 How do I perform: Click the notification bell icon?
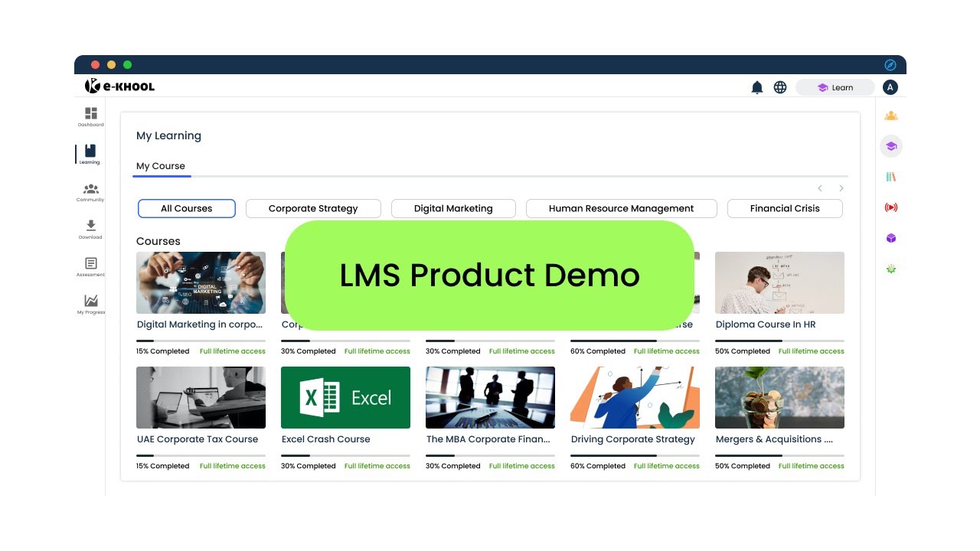click(x=757, y=87)
